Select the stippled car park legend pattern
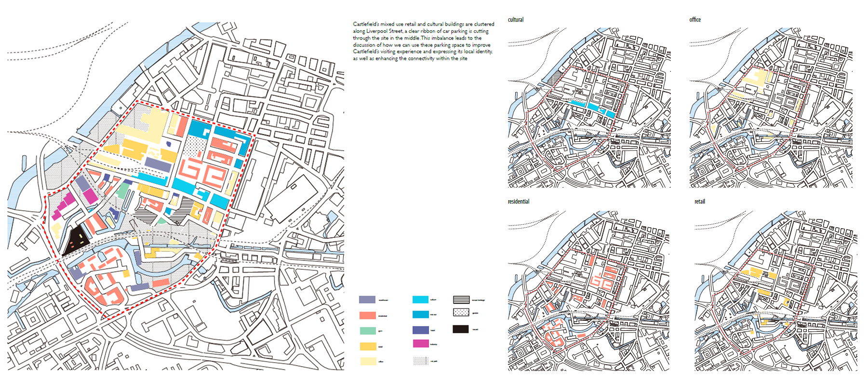The image size is (868, 384). pos(421,361)
